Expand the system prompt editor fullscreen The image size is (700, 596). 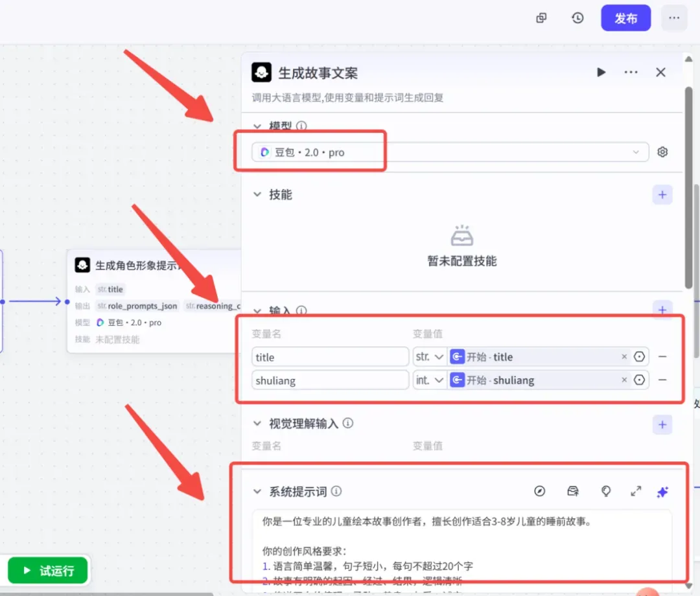[636, 492]
